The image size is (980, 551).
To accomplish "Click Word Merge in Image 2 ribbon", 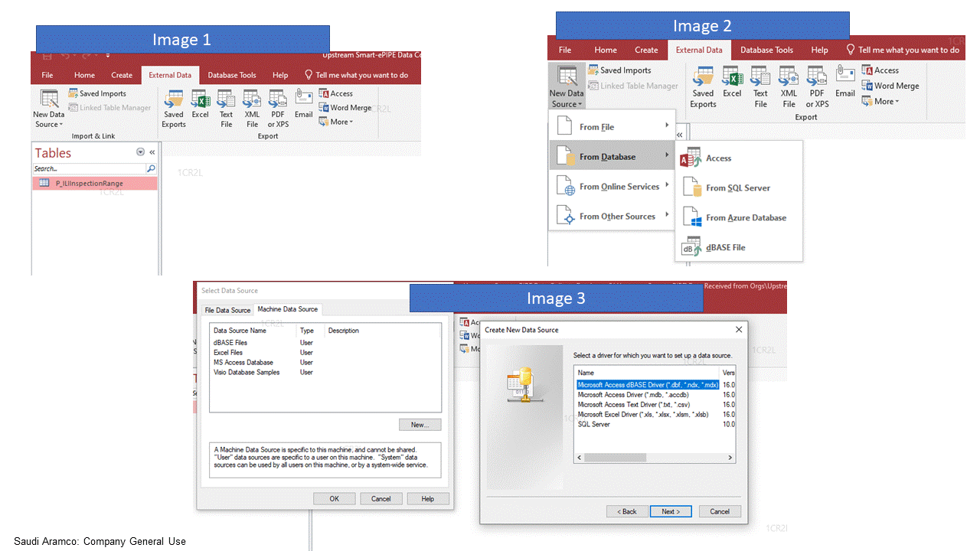I will [890, 86].
